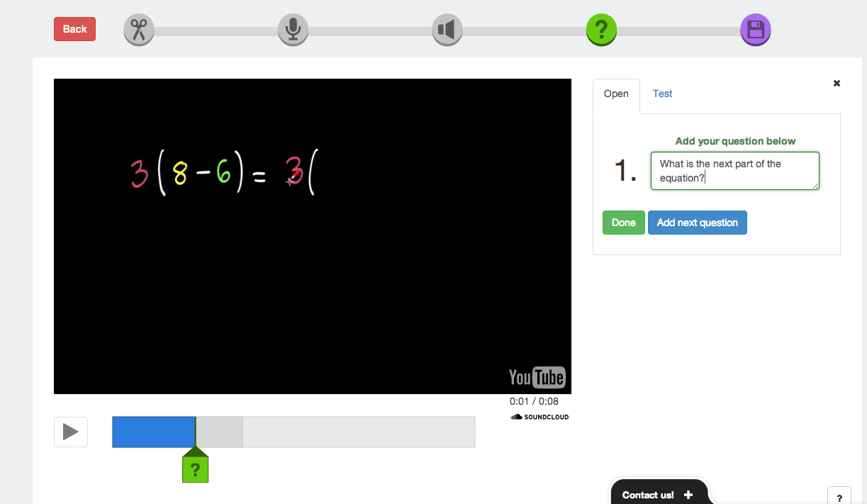
Task: Click the YouTube logo on the video
Action: (x=537, y=377)
